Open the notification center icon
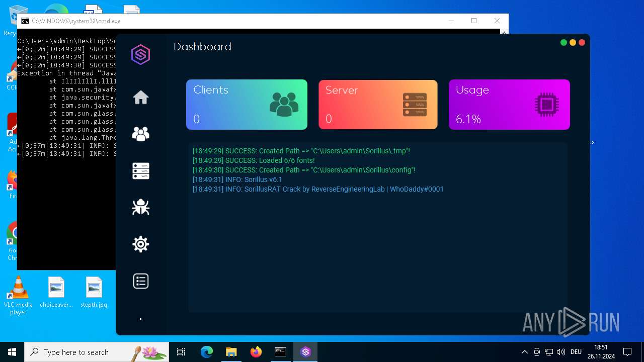This screenshot has height=362, width=644. (x=627, y=352)
